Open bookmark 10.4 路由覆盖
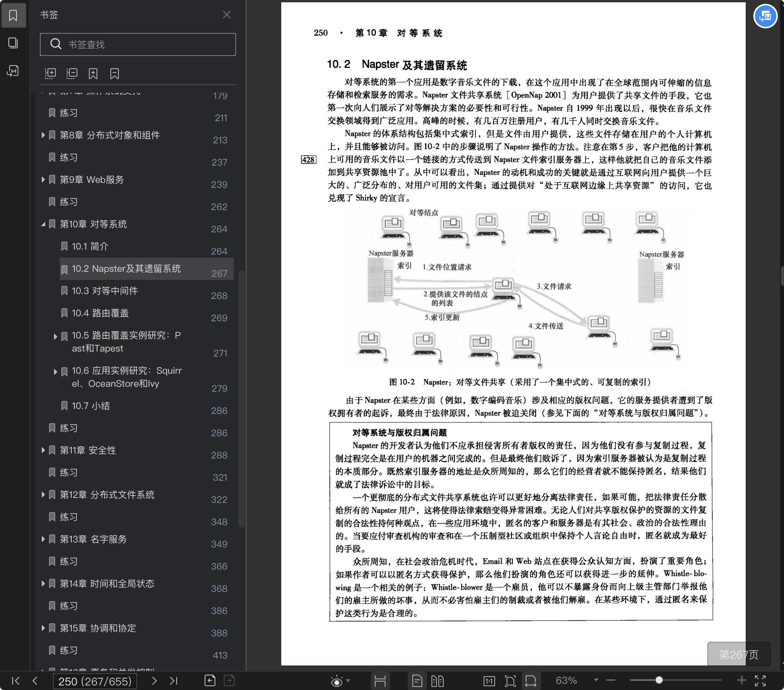Image resolution: width=784 pixels, height=690 pixels. coord(100,313)
